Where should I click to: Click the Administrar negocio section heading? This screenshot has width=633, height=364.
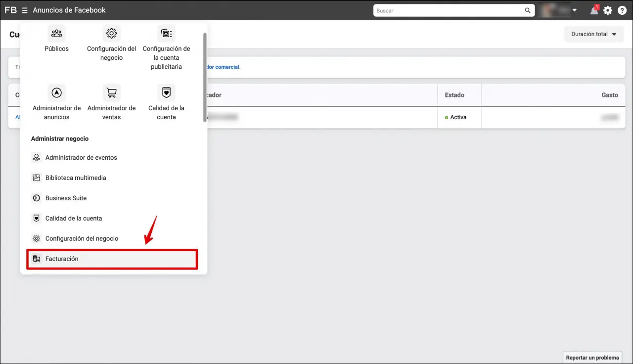pos(60,139)
